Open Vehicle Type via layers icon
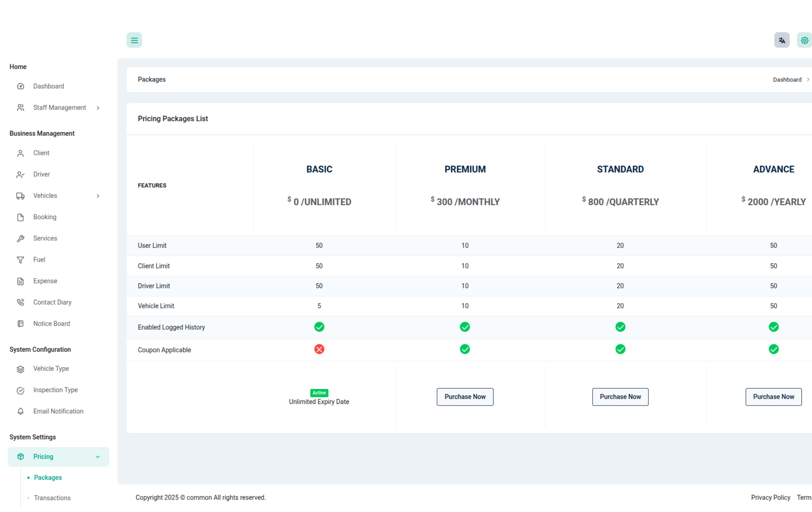The width and height of the screenshot is (812, 512). click(x=21, y=369)
